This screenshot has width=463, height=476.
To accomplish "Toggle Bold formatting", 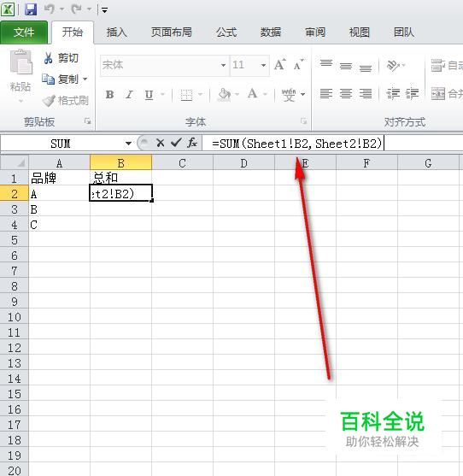I will [110, 95].
